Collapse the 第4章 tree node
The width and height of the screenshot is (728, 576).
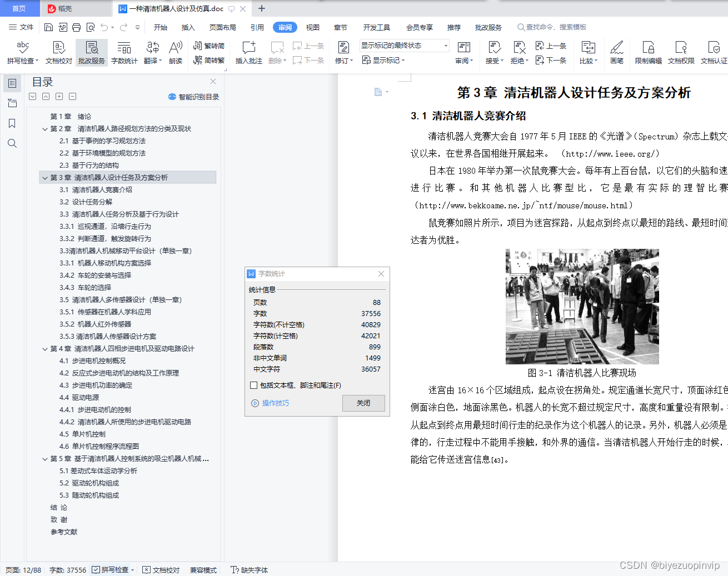45,349
